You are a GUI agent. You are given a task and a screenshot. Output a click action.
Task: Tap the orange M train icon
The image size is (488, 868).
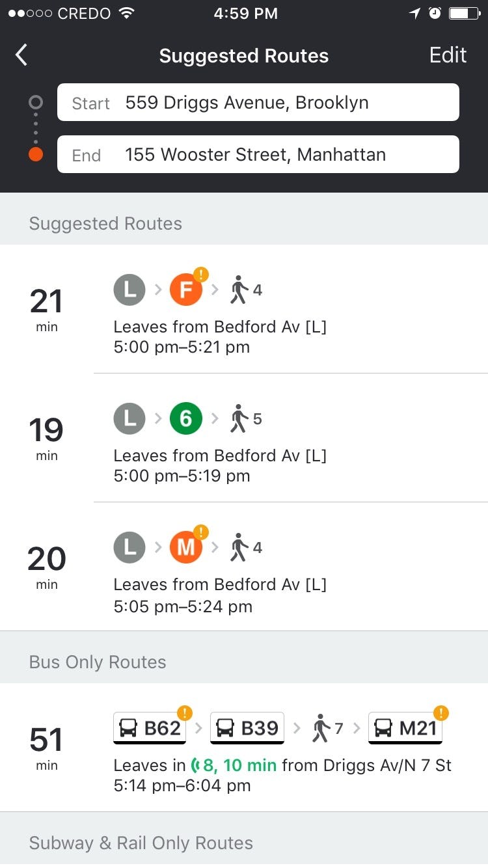point(186,547)
